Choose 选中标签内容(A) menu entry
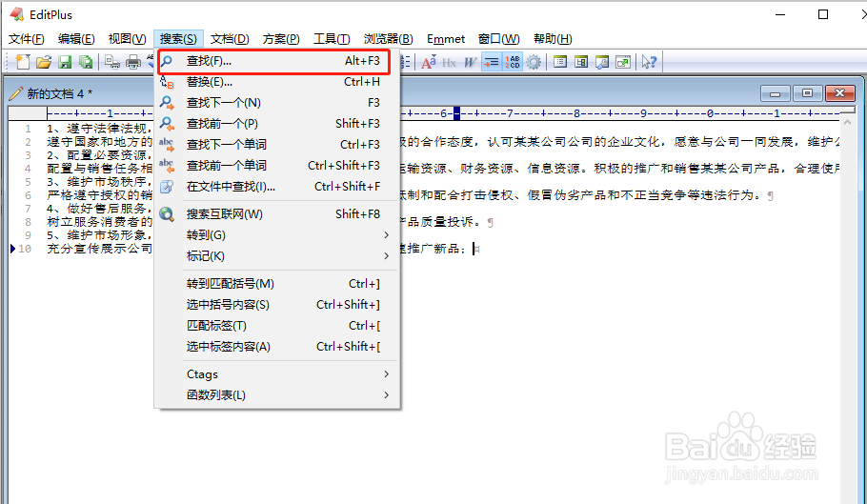The width and height of the screenshot is (867, 504). [x=277, y=347]
